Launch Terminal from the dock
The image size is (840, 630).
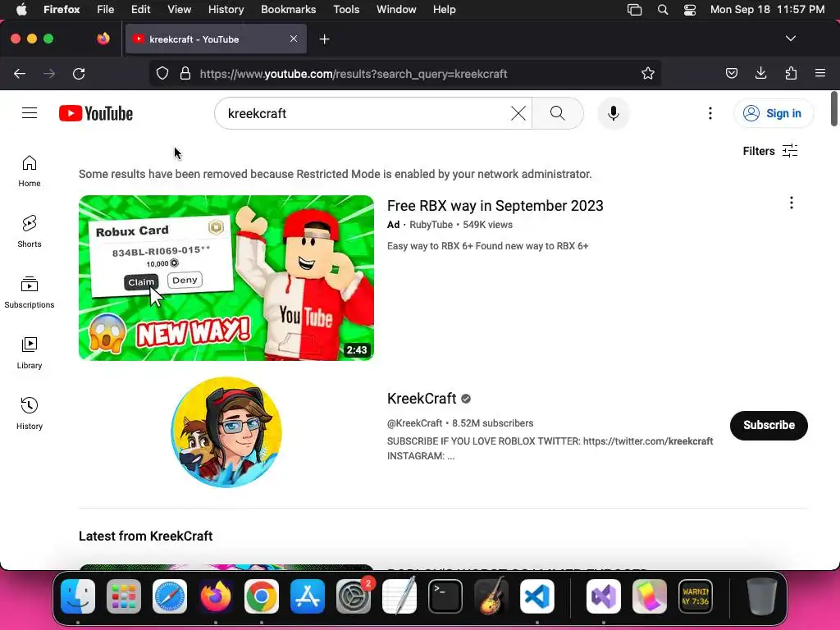click(x=445, y=596)
